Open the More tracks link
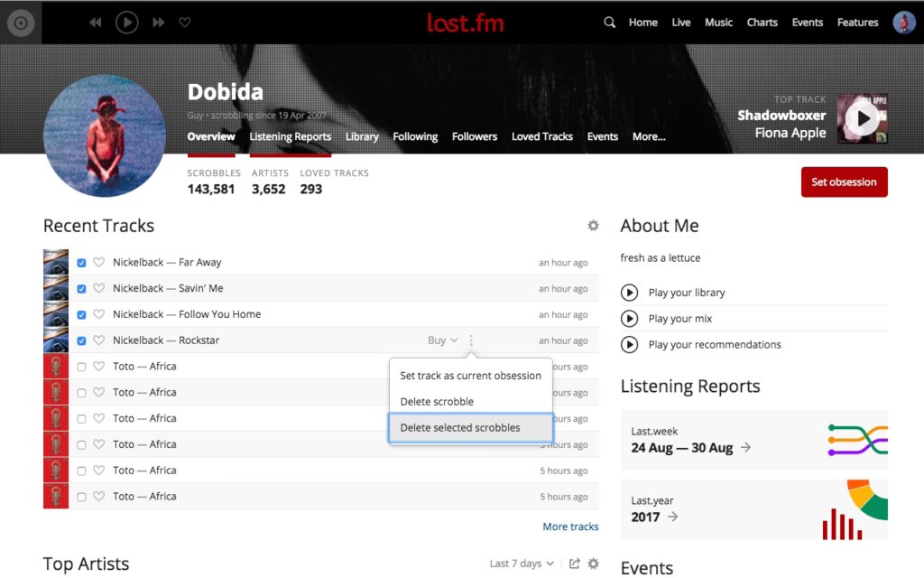 click(570, 527)
